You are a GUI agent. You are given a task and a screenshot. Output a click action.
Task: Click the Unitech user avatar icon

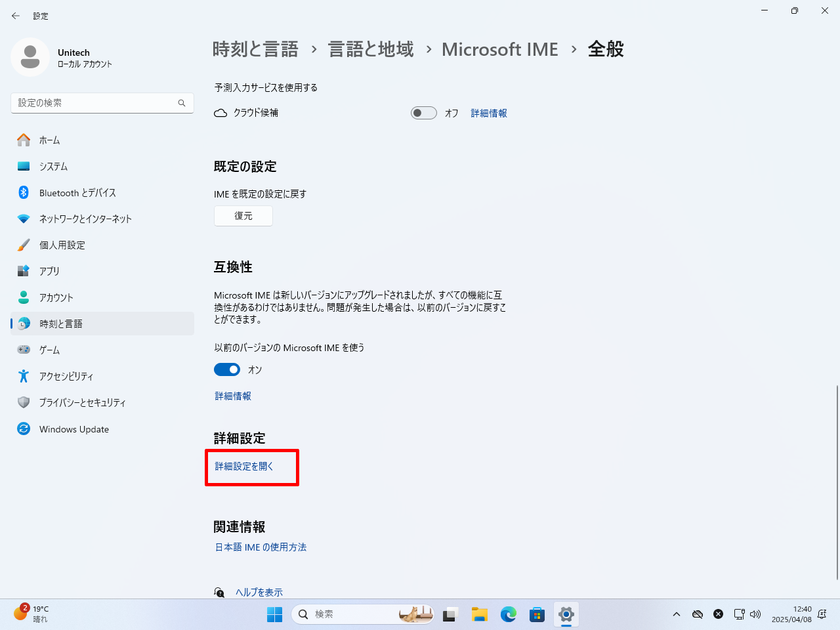click(x=30, y=57)
